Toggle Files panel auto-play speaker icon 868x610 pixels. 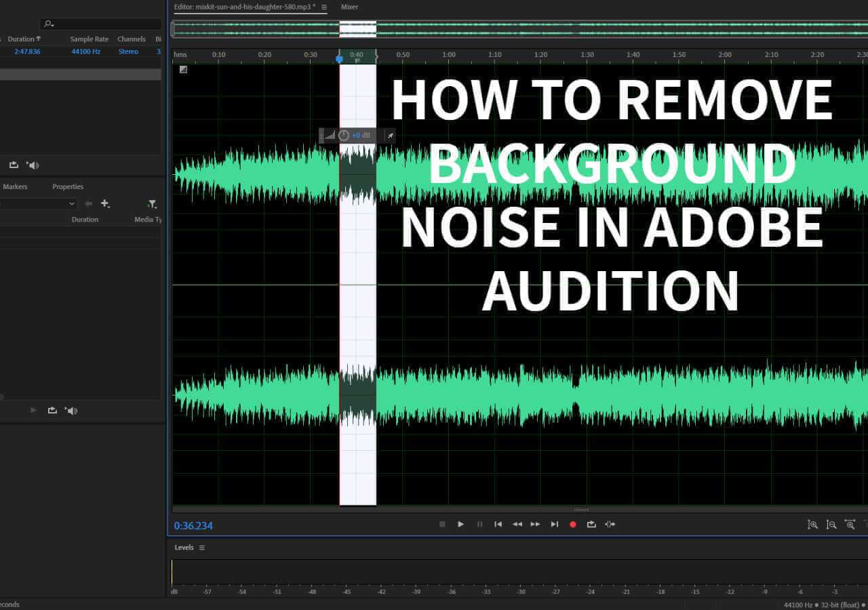32,165
